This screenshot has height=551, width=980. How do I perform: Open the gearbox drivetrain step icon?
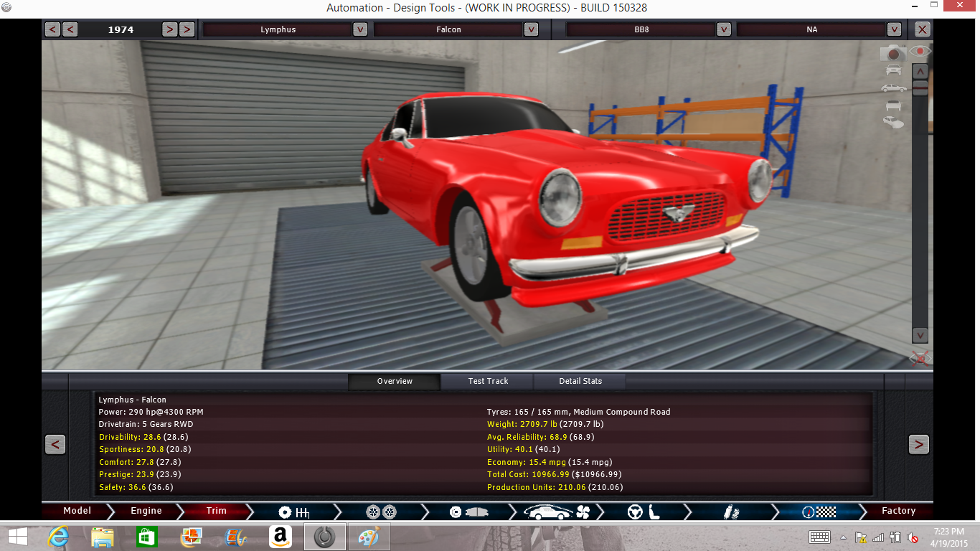[294, 512]
